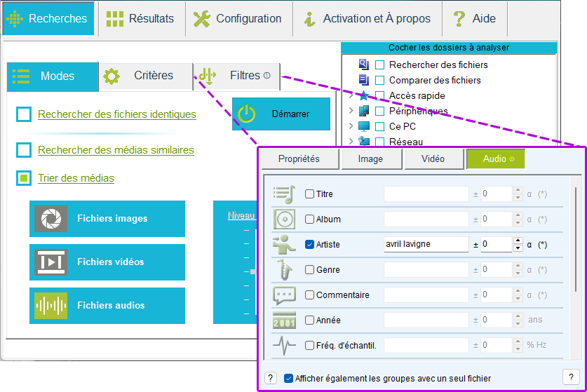Check the Rechercher des fichiers folder box
The width and height of the screenshot is (587, 392).
(x=379, y=65)
